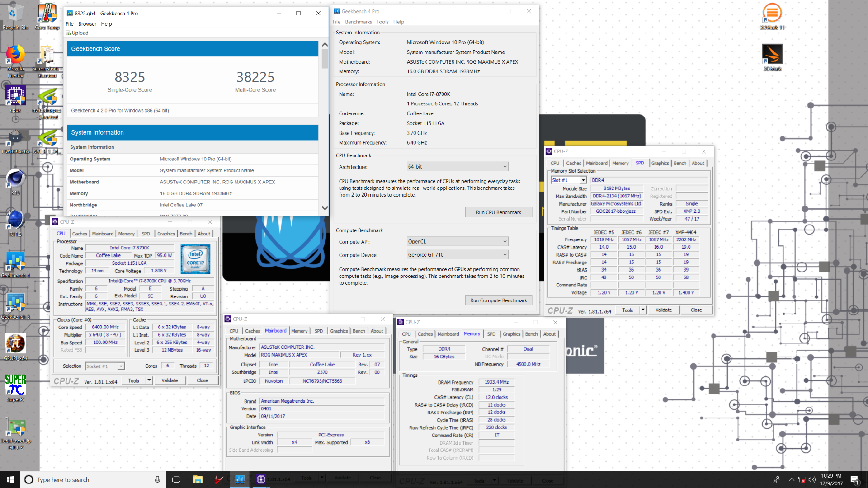This screenshot has width=868, height=488.
Task: Expand Tools dropdown arrow in CPU-Z SPD window
Action: click(x=643, y=310)
